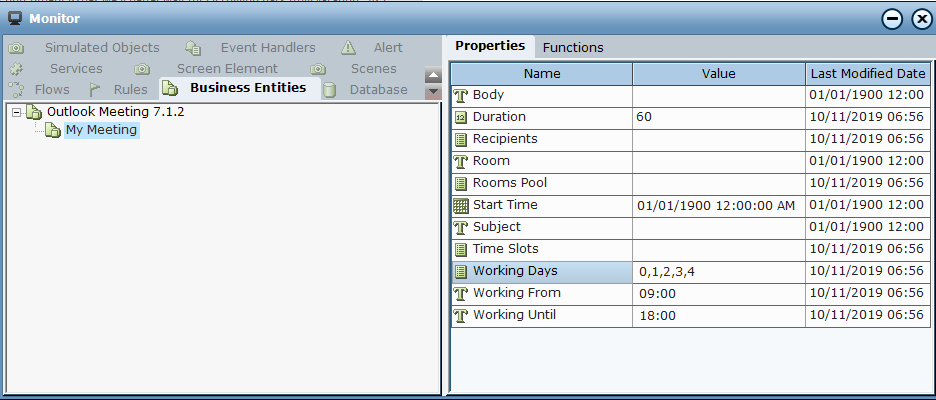Image resolution: width=936 pixels, height=400 pixels.
Task: Click the text icon beside Working Until
Action: click(461, 315)
